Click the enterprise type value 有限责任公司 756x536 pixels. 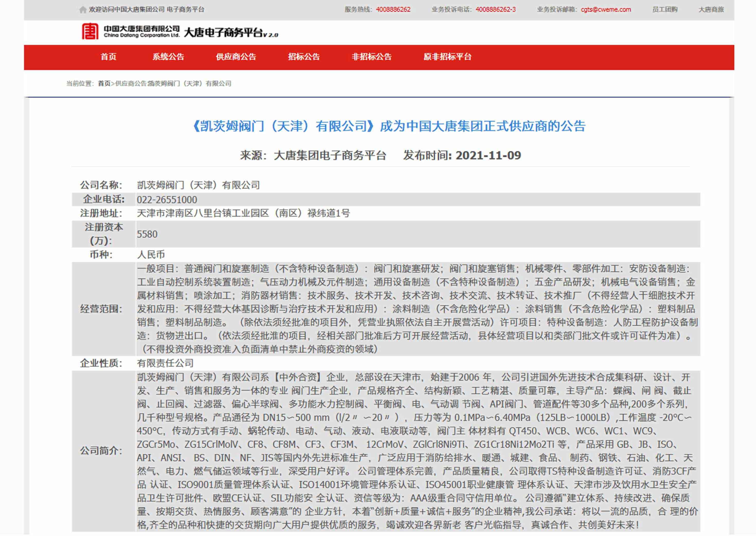[165, 363]
